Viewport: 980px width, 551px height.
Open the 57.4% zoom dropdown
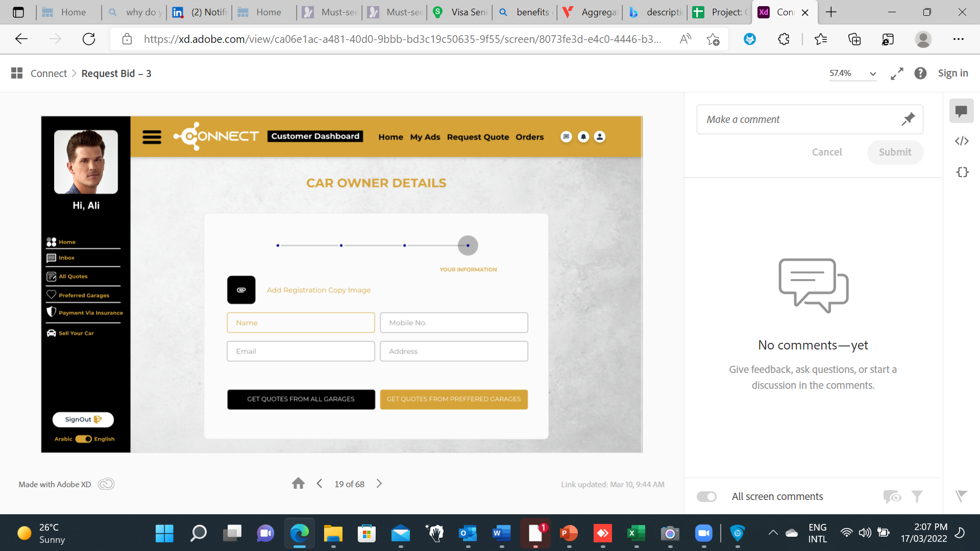tap(852, 73)
